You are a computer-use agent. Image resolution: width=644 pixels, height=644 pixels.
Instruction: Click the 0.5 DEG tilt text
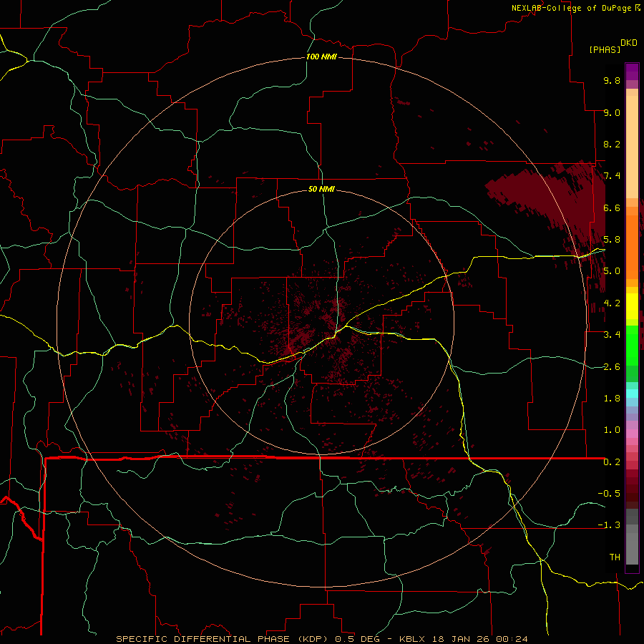358,639
